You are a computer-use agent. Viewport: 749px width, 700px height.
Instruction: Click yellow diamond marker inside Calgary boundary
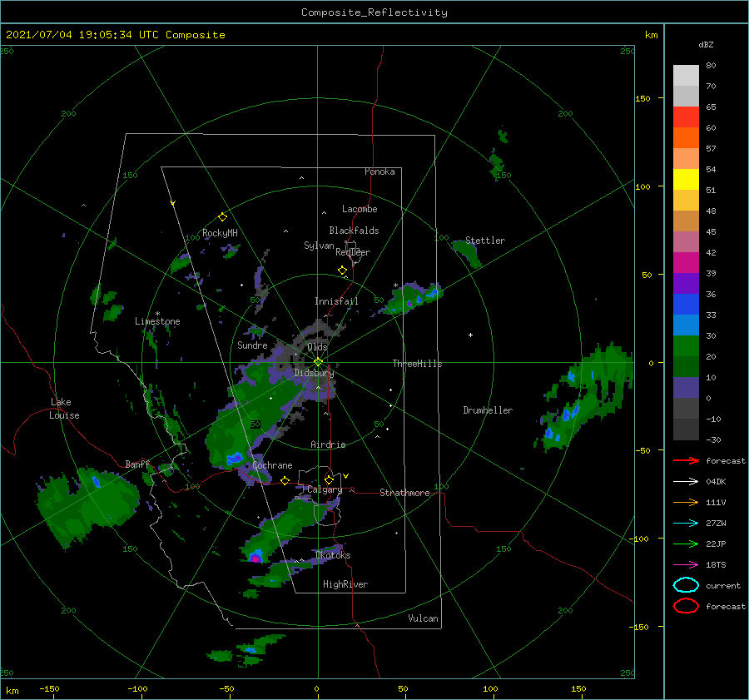(329, 479)
